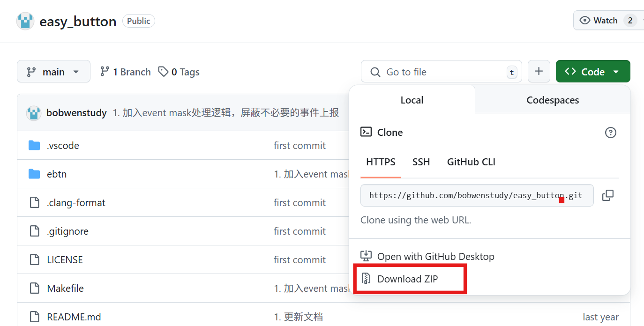Viewport: 644px width, 326px height.
Task: Select the HTTPS clone tab
Action: pyautogui.click(x=381, y=162)
